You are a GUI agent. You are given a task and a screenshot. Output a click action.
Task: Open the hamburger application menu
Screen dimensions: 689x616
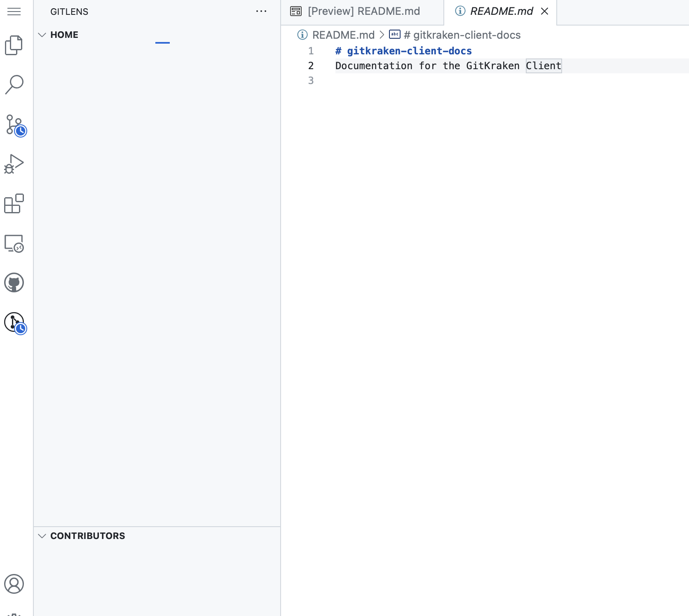(x=14, y=12)
